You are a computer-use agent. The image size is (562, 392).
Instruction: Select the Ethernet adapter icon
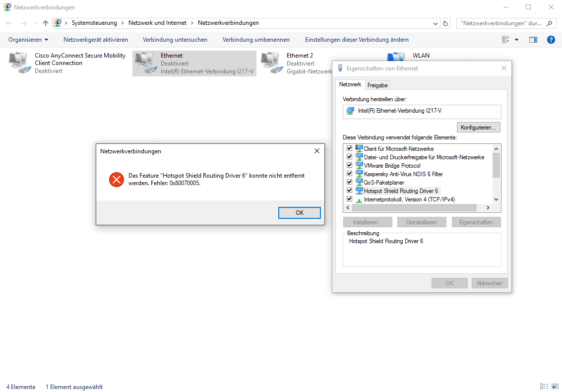145,63
